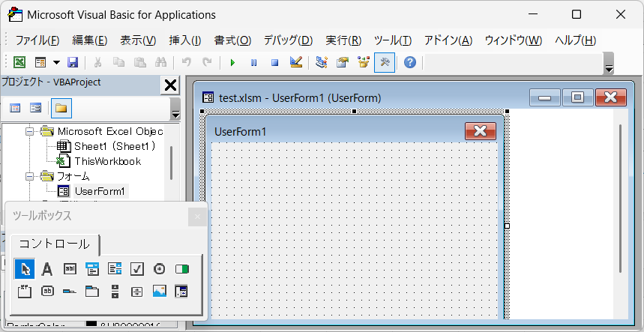Viewport: 644px width, 332px height.
Task: Select the Label control tool
Action: (x=46, y=269)
